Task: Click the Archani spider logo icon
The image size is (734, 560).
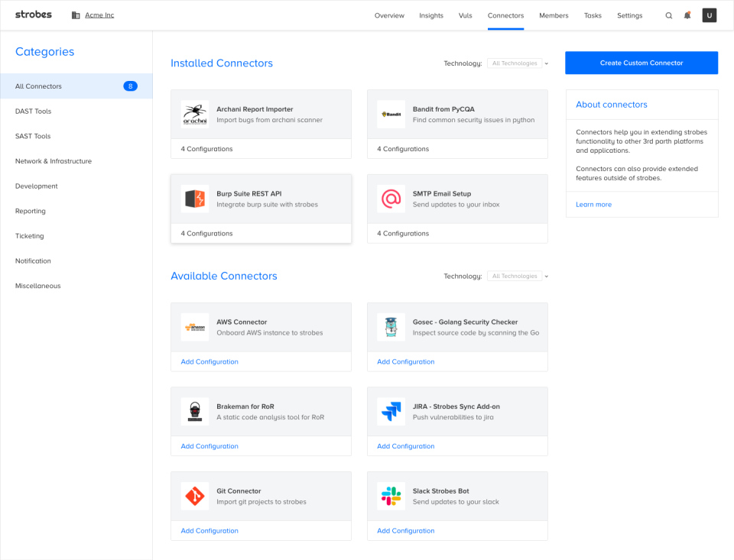Action: [x=195, y=114]
